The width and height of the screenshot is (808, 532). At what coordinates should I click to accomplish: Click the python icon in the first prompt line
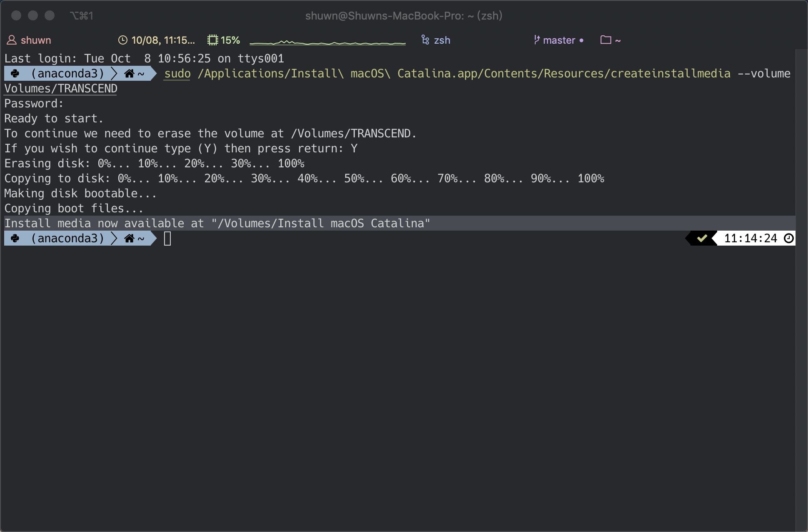(x=15, y=74)
